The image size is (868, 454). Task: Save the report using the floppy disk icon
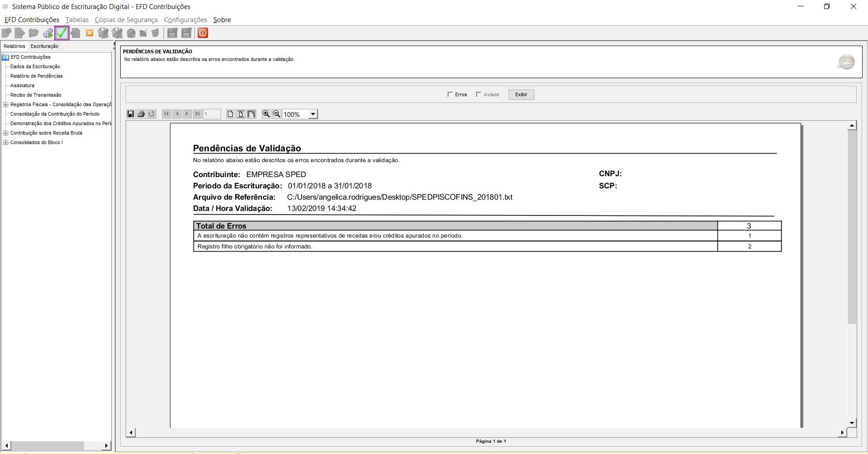click(131, 114)
